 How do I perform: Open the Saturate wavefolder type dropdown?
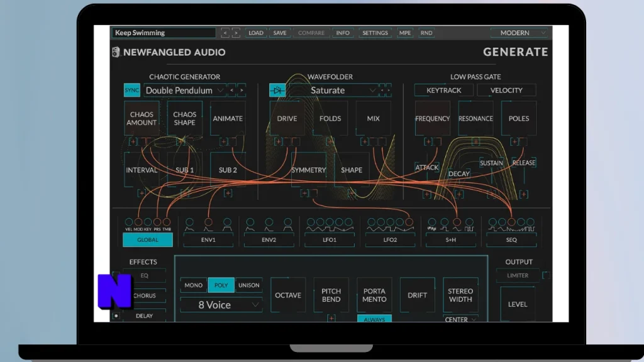[333, 90]
